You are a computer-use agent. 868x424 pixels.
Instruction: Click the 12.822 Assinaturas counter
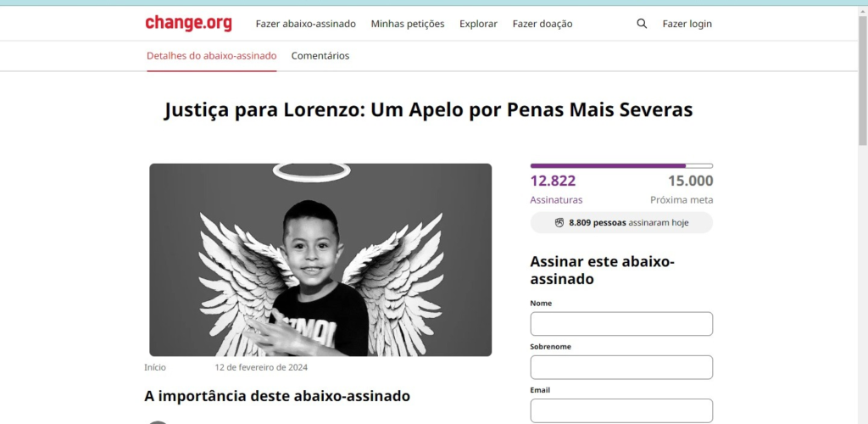pos(556,189)
